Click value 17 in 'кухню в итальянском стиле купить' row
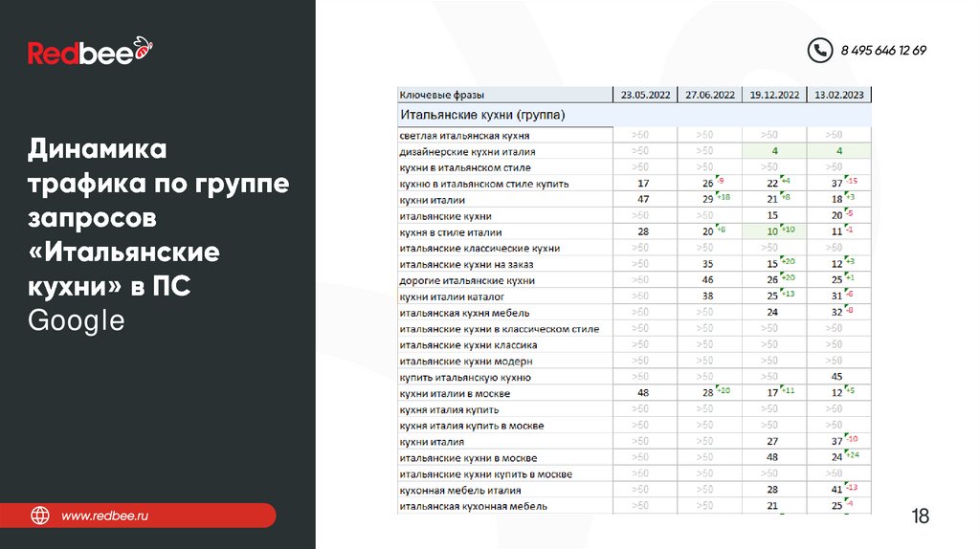This screenshot has width=980, height=549. coord(643,184)
